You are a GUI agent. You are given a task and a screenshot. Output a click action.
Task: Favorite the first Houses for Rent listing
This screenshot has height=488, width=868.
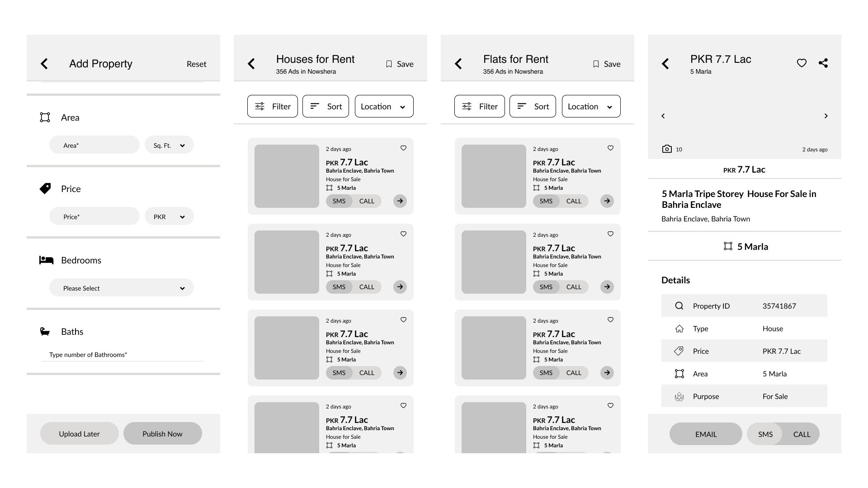click(403, 148)
